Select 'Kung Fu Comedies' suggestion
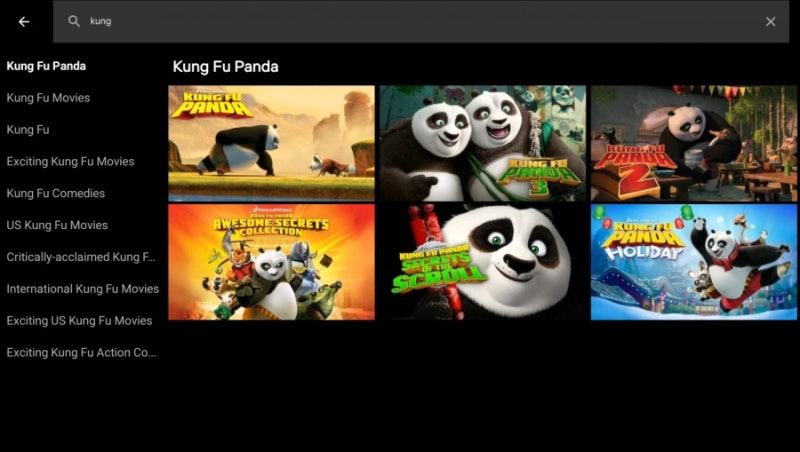The height and width of the screenshot is (452, 800). [x=56, y=193]
